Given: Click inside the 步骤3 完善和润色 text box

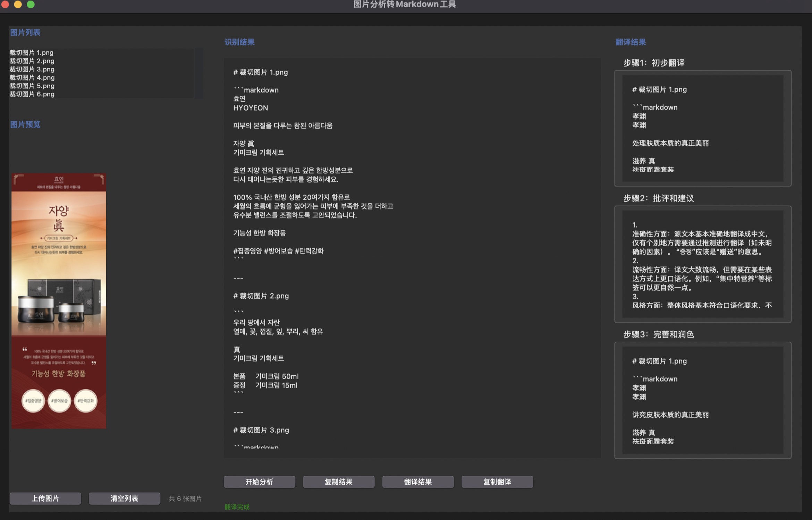Looking at the screenshot, I should point(702,400).
